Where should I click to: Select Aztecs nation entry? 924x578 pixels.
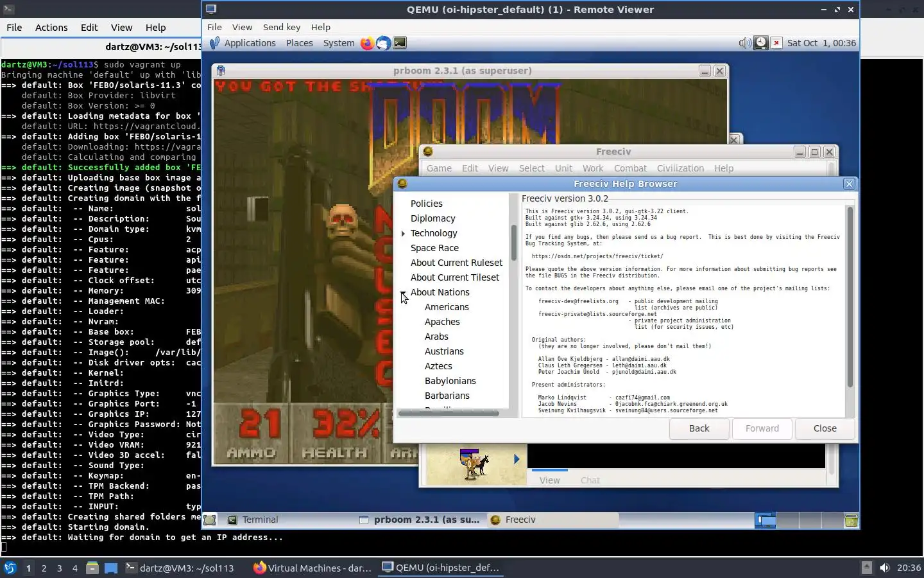438,366
